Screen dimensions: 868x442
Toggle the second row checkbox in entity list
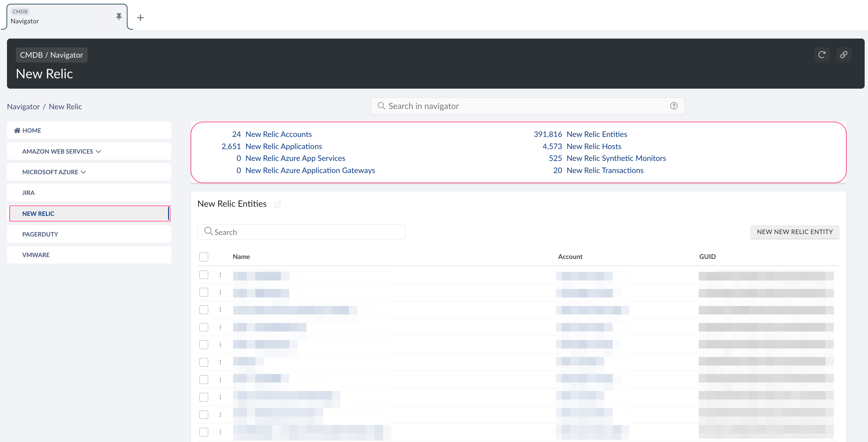204,292
